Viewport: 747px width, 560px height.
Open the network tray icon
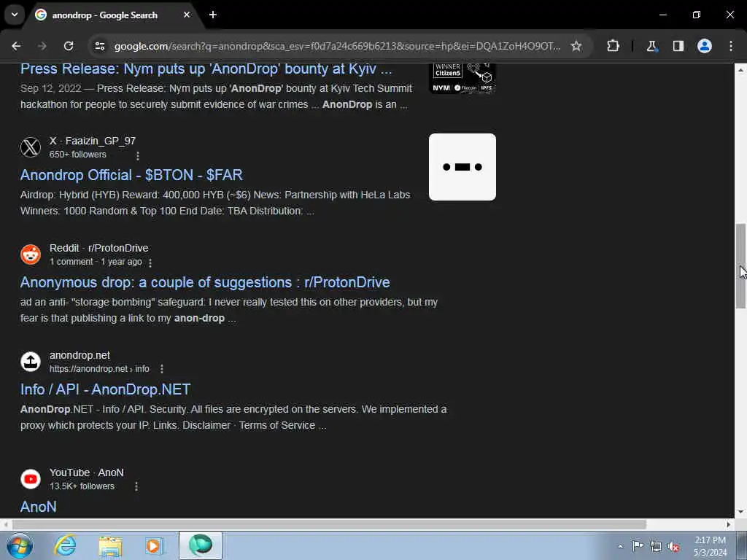656,547
